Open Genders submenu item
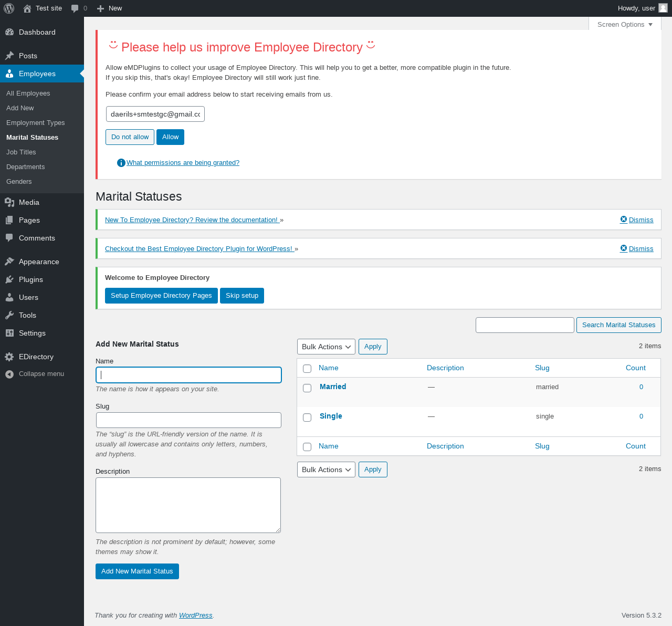672x626 pixels. point(19,182)
